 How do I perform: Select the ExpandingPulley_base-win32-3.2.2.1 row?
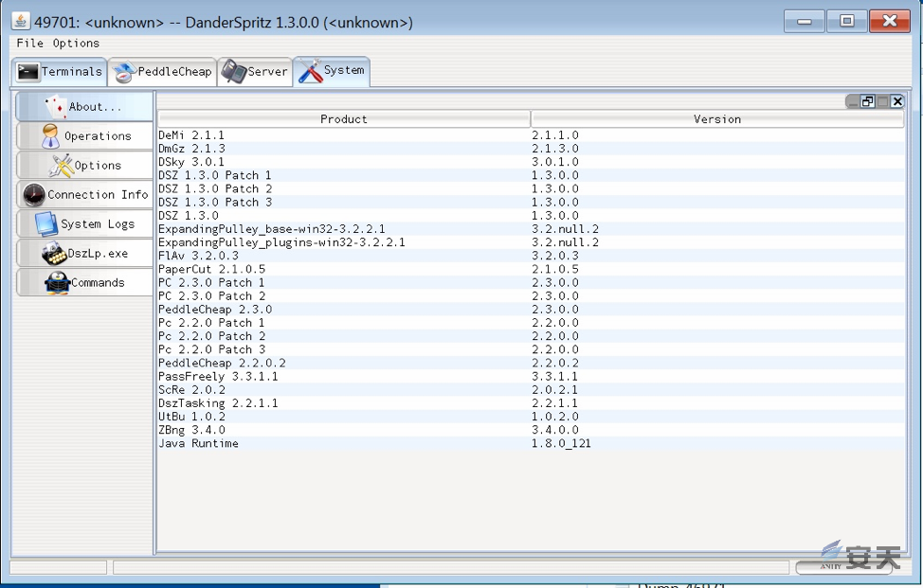click(271, 229)
